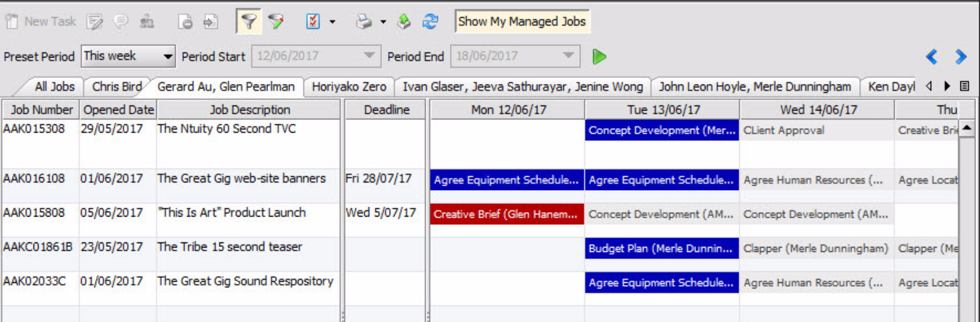
Task: Toggle Show My Managed Jobs
Action: pyautogui.click(x=522, y=21)
